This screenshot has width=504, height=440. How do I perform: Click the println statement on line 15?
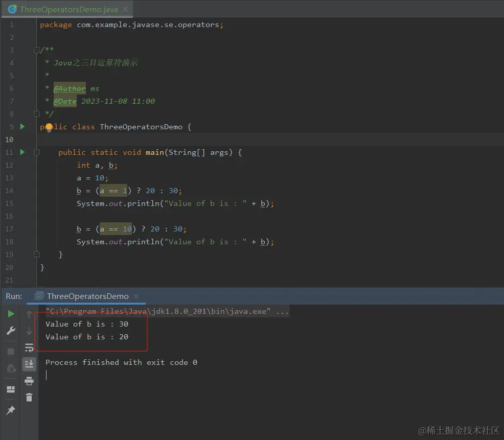[175, 203]
